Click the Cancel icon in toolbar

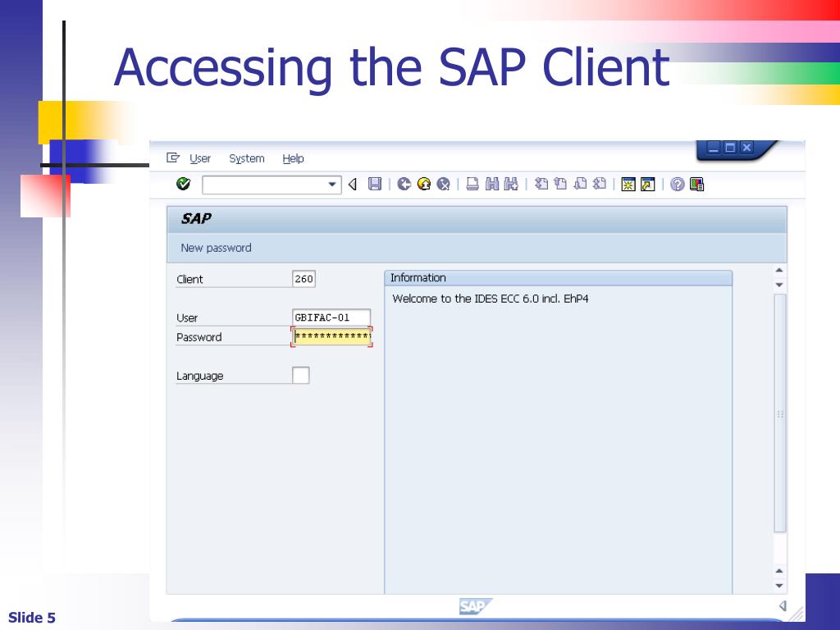tap(443, 184)
